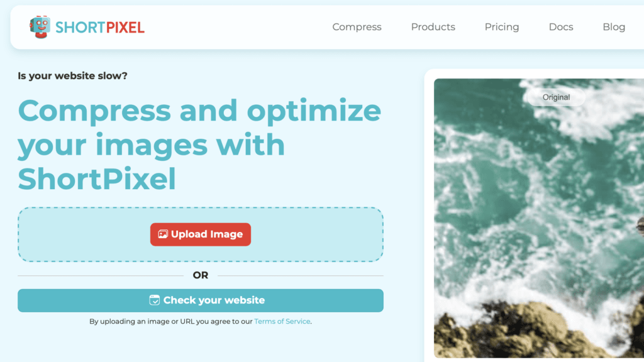The width and height of the screenshot is (644, 362).
Task: Open the Products navigation menu
Action: point(433,27)
